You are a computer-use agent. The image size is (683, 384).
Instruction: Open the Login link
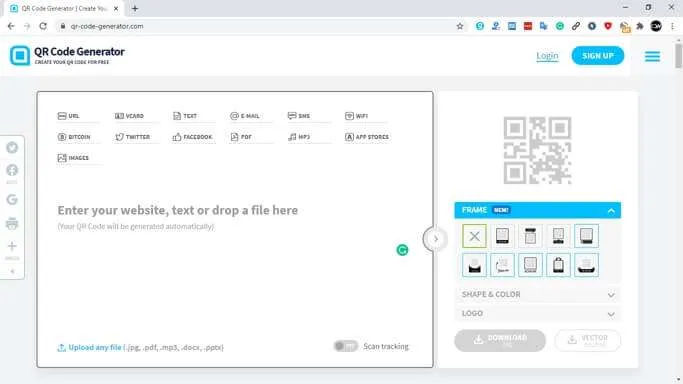[x=547, y=56]
